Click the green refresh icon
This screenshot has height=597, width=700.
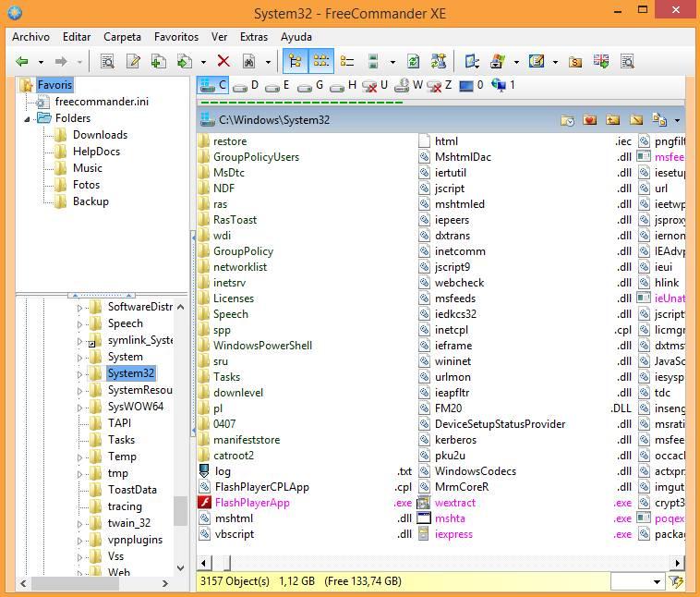[x=414, y=61]
